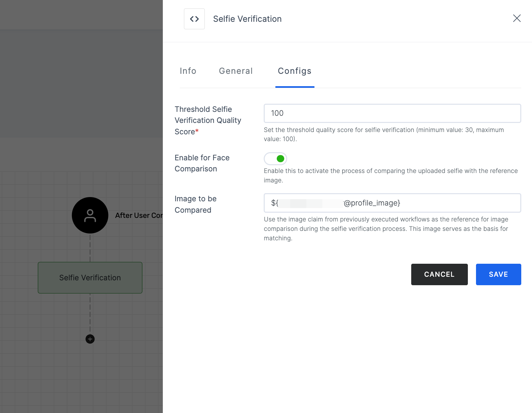Click the After User label on canvas
Image resolution: width=532 pixels, height=413 pixels.
(139, 215)
